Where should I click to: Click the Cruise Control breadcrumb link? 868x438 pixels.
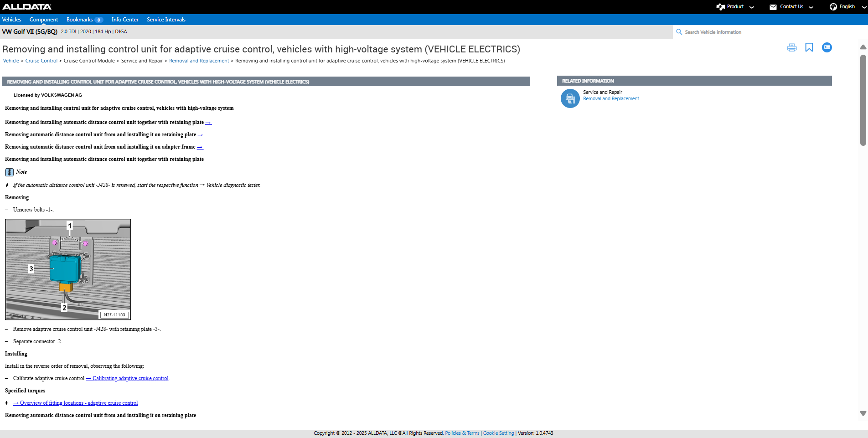pos(41,61)
